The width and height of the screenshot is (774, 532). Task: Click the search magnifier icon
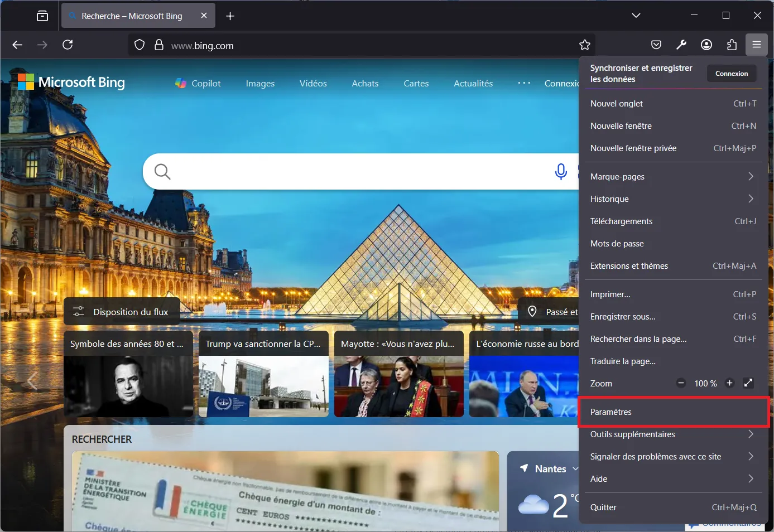click(162, 172)
